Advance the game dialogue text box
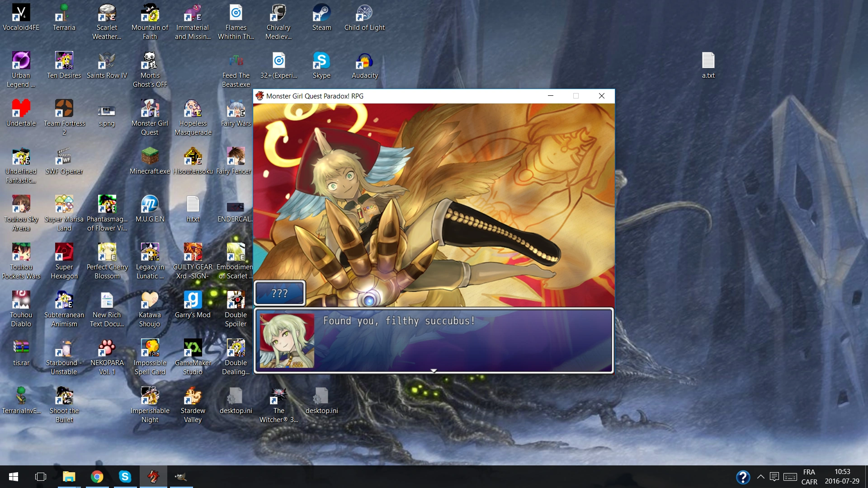Image resolution: width=868 pixels, height=488 pixels. 433,341
